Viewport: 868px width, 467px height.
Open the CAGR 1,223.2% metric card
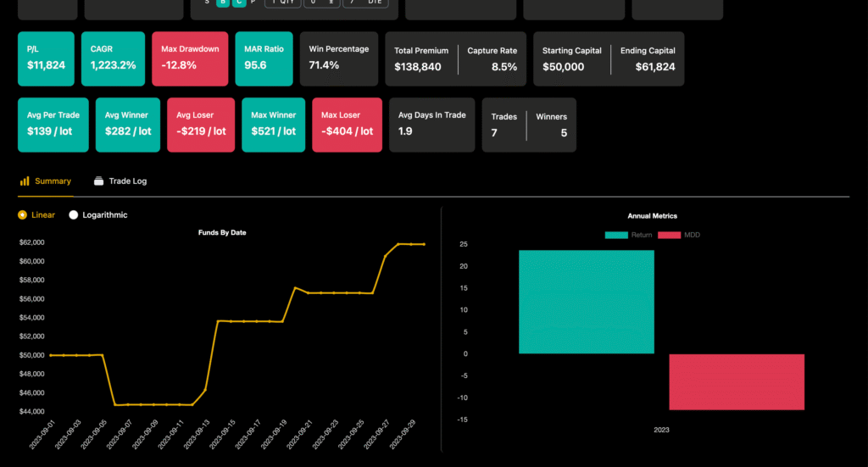point(113,58)
